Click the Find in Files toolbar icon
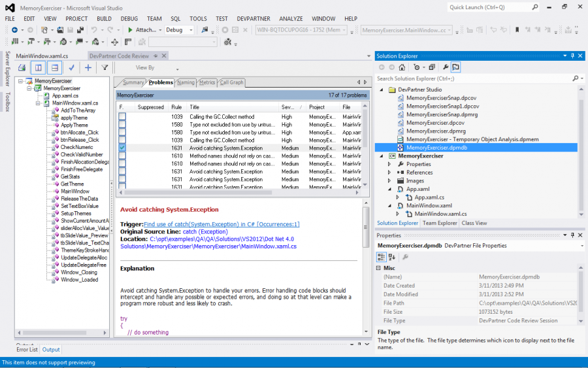 [x=204, y=30]
